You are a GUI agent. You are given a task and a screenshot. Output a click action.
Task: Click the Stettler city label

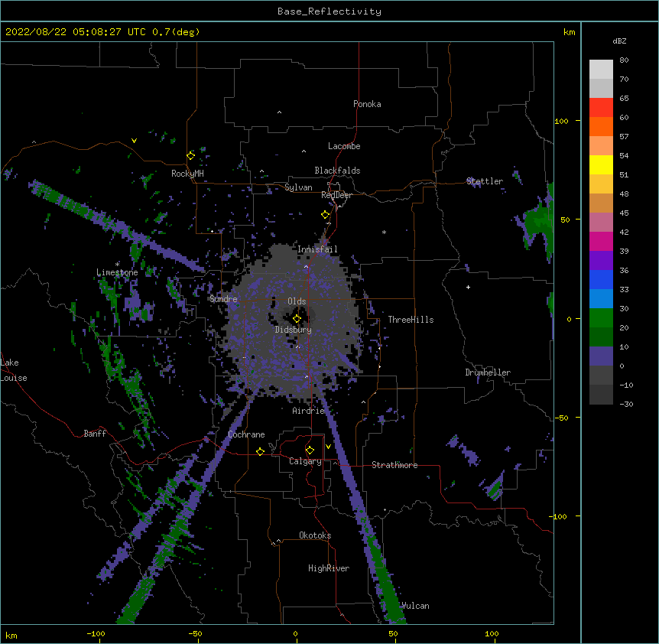[485, 181]
